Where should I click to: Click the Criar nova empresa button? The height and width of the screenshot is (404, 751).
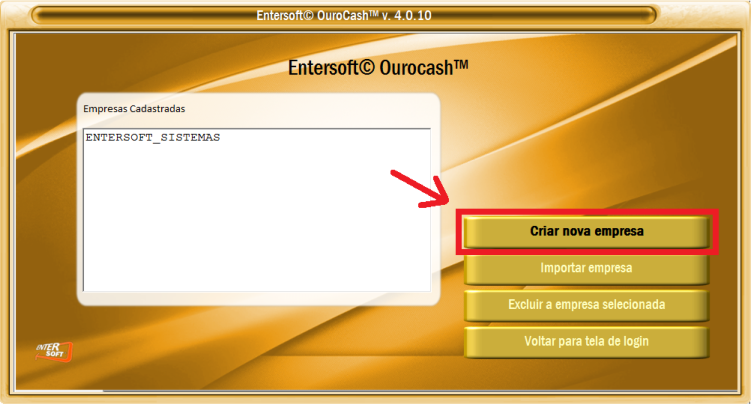click(586, 232)
